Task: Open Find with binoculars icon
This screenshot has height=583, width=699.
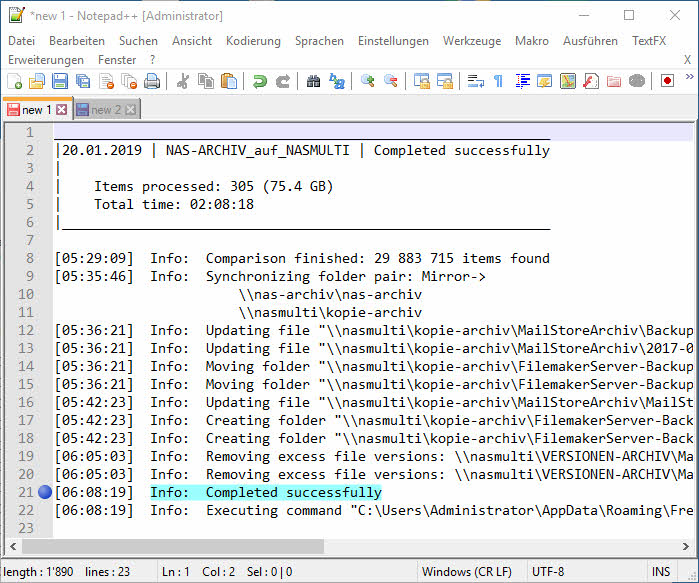Action: [313, 81]
